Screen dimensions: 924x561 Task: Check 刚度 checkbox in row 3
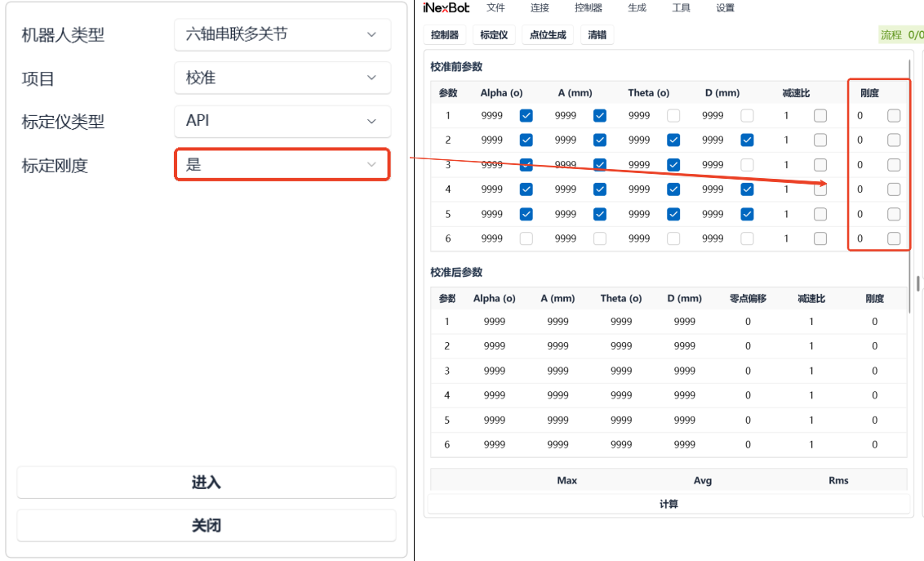tap(894, 164)
